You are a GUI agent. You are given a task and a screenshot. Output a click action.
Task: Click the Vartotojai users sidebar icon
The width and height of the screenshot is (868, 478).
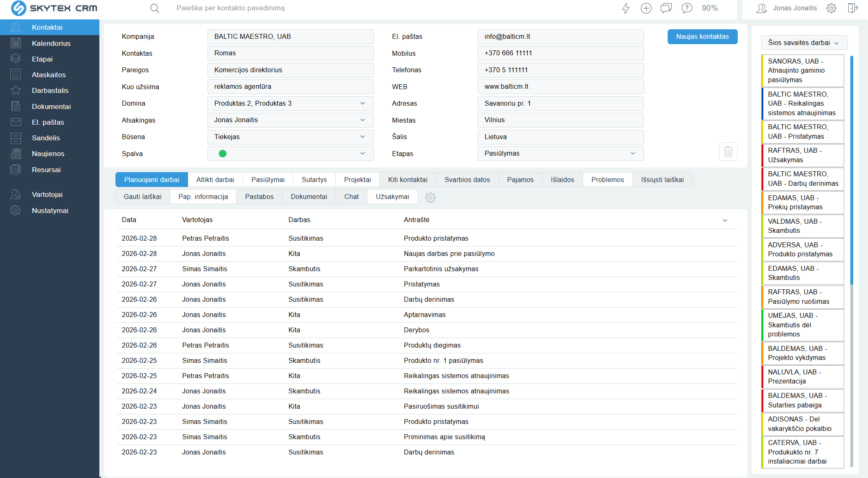[16, 194]
